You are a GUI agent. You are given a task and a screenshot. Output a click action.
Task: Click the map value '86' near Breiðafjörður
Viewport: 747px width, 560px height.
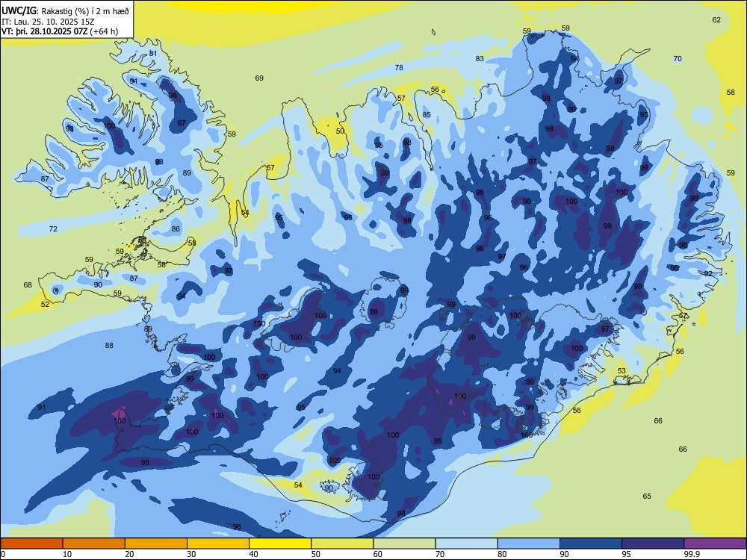coord(176,229)
